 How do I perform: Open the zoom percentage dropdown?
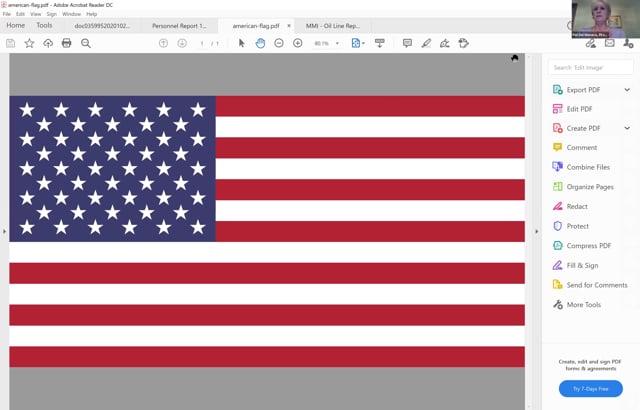pyautogui.click(x=337, y=43)
